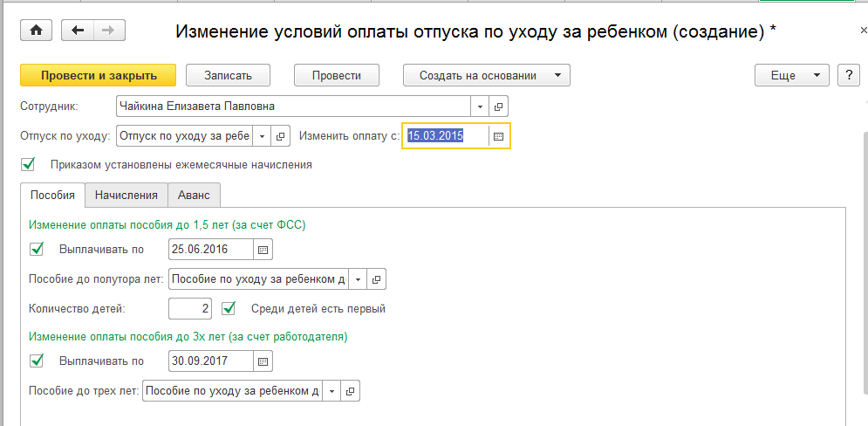Viewport: 868px width, 426px height.
Task: Expand the Сотрудник dropdown list
Action: [481, 106]
